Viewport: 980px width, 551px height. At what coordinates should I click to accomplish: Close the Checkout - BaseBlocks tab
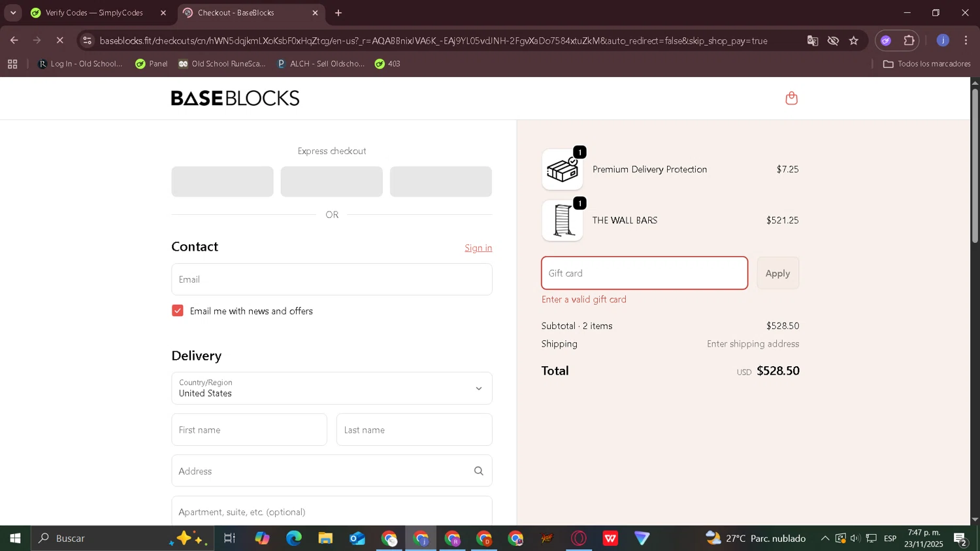click(x=315, y=13)
